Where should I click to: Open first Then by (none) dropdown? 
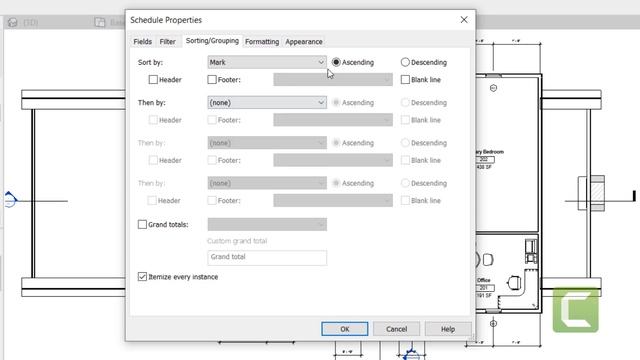267,102
